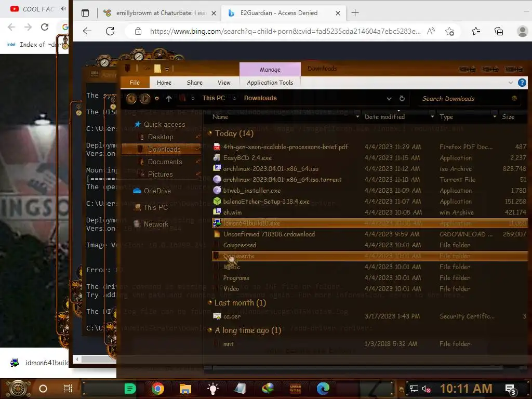Open the File tab in Explorer
532x399 pixels.
(135, 83)
